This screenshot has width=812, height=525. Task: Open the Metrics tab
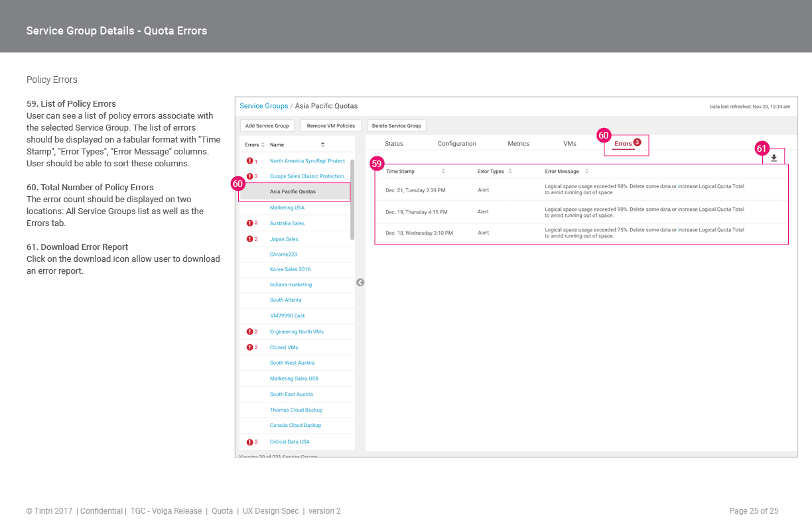point(519,144)
